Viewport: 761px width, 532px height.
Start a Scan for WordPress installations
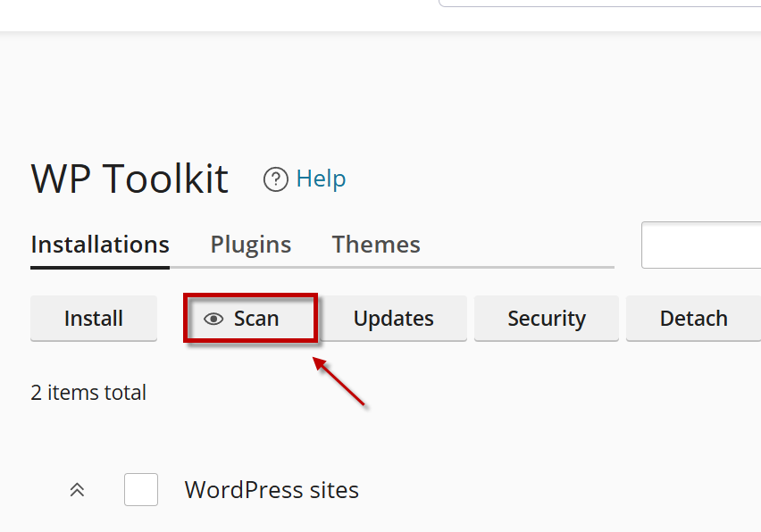pyautogui.click(x=255, y=319)
